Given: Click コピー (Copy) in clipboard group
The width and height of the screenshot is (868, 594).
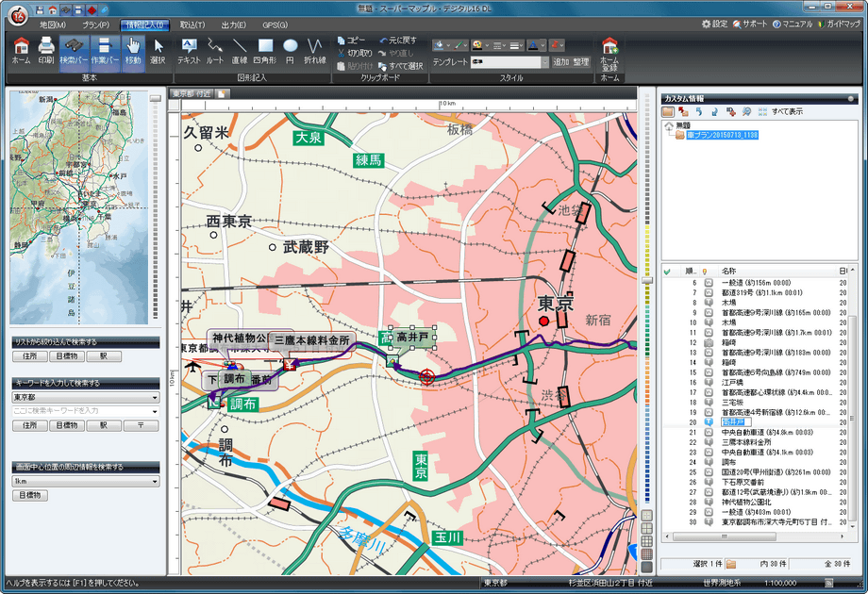Looking at the screenshot, I should 352,41.
